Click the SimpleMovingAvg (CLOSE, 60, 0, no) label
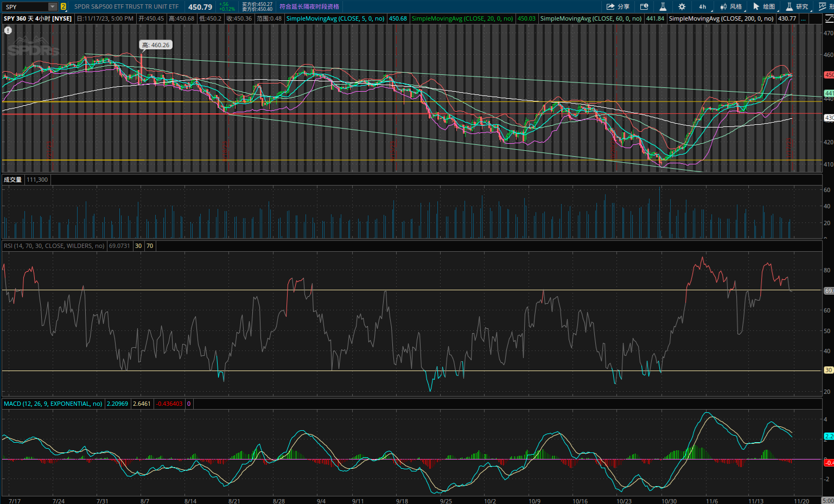The image size is (834, 504). pos(591,18)
